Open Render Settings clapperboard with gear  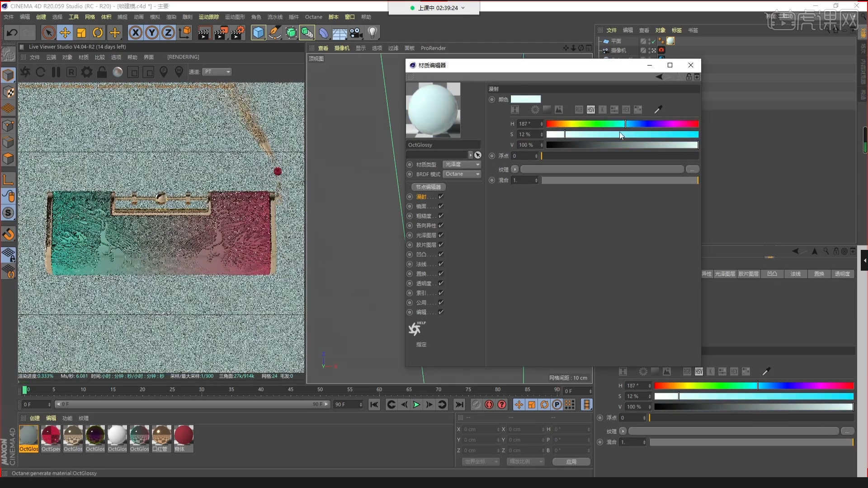click(x=237, y=33)
